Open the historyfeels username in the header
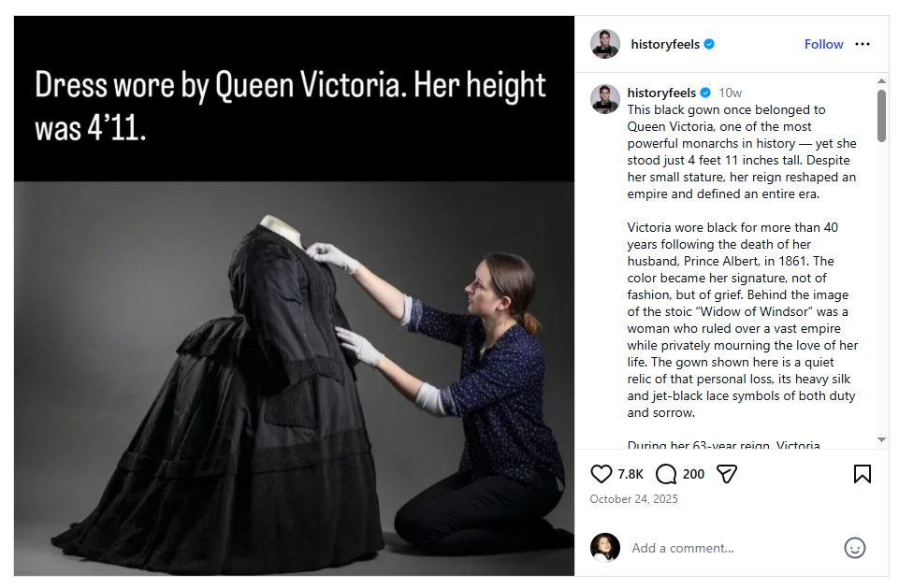The height and width of the screenshot is (588, 899). click(665, 44)
